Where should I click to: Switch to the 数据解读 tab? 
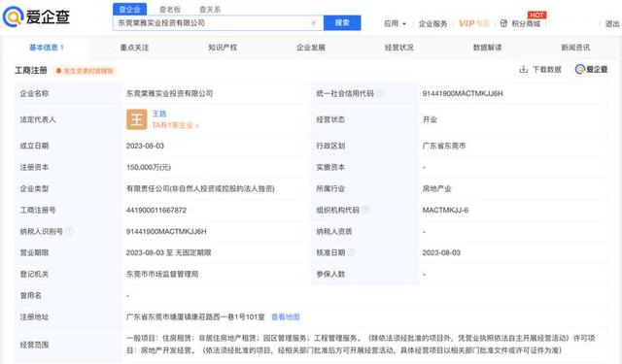pyautogui.click(x=487, y=48)
